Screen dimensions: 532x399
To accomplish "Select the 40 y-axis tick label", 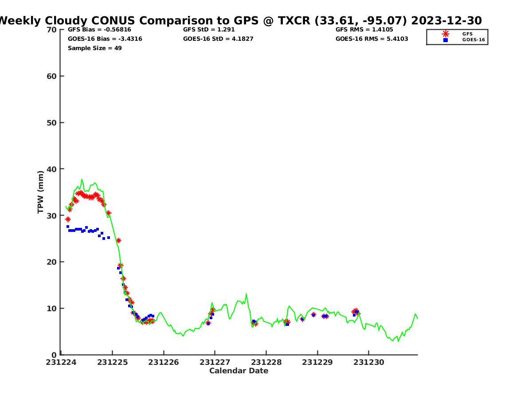I will pos(51,169).
